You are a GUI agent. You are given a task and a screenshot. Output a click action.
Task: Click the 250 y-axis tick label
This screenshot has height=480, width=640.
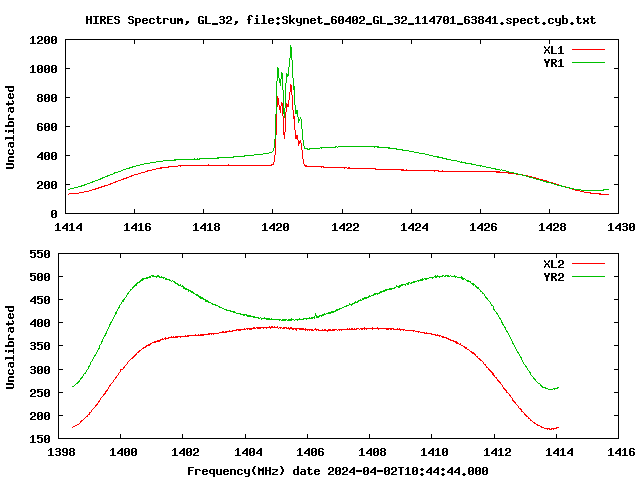tap(40, 393)
